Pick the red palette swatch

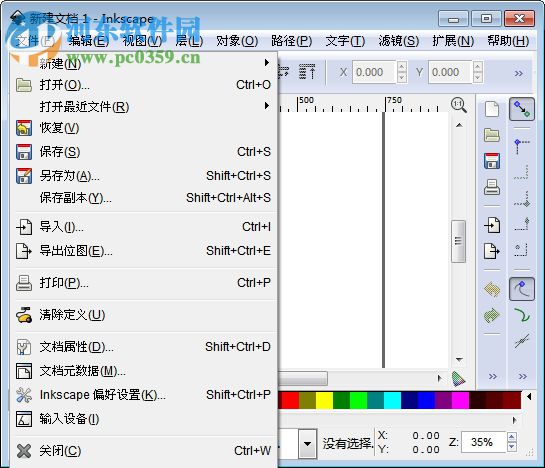click(290, 401)
